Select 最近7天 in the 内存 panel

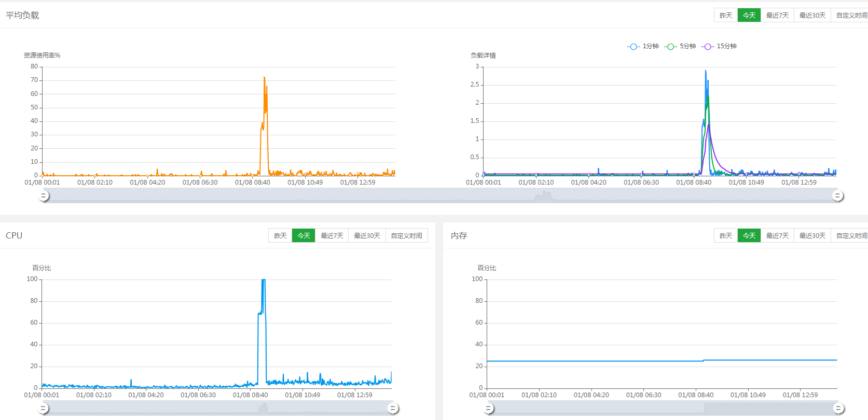click(x=777, y=236)
